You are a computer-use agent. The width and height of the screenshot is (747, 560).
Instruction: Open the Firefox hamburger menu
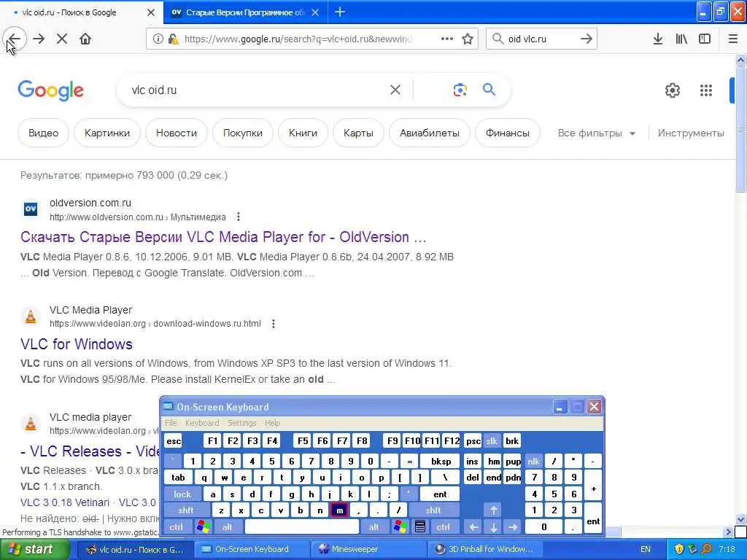coord(733,39)
